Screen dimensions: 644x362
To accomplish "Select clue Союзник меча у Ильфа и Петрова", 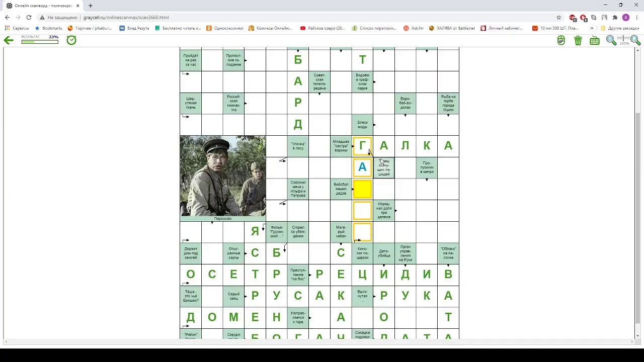I will tap(298, 189).
